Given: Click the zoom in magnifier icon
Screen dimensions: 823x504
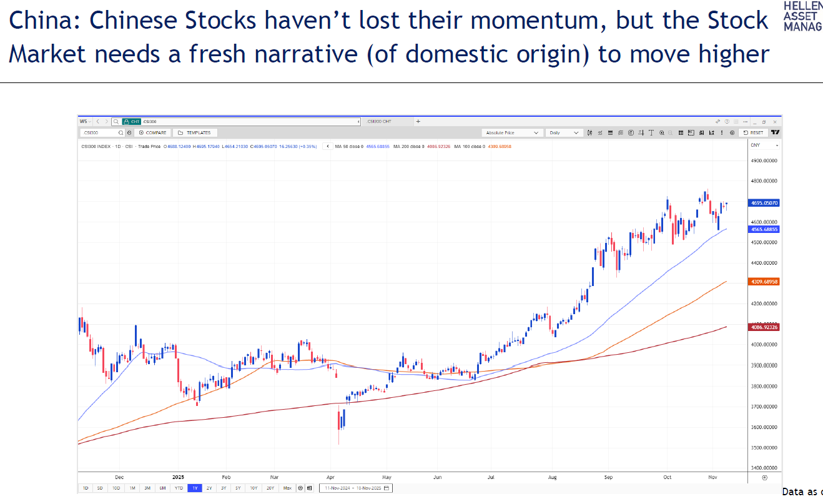Looking at the screenshot, I should tap(661, 133).
